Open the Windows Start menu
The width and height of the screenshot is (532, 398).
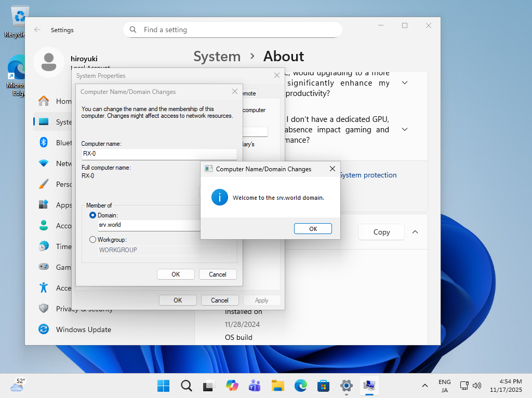(x=163, y=386)
